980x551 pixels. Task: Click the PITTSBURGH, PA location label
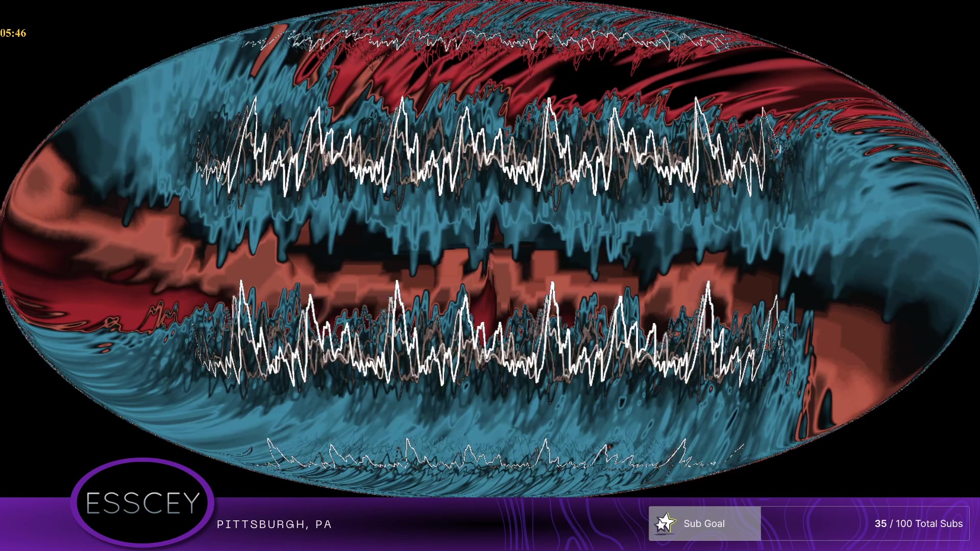pyautogui.click(x=274, y=524)
